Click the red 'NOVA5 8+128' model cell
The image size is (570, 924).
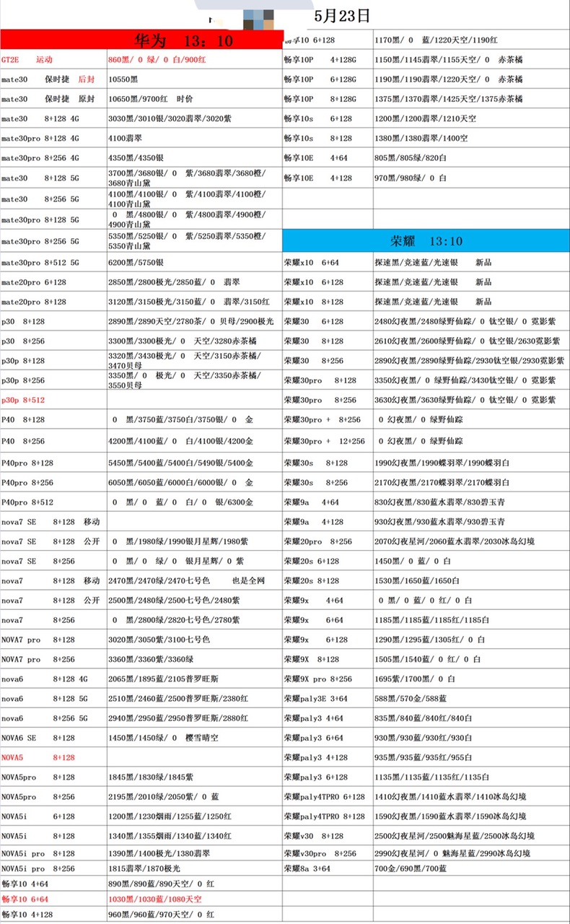tap(53, 757)
